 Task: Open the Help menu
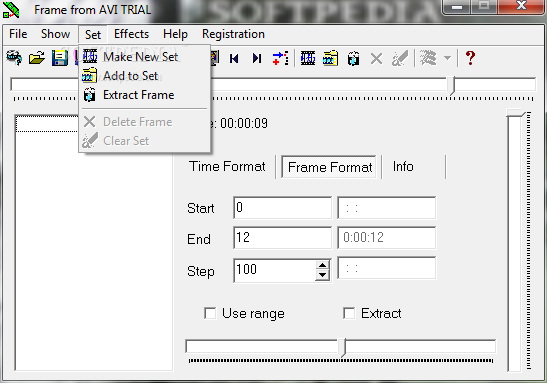(x=175, y=34)
